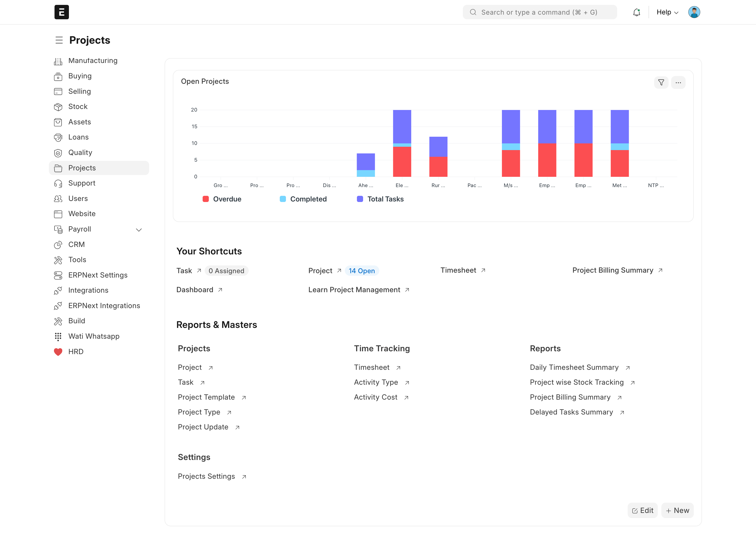This screenshot has height=534, width=756.
Task: Open the Help dropdown
Action: [x=667, y=12]
